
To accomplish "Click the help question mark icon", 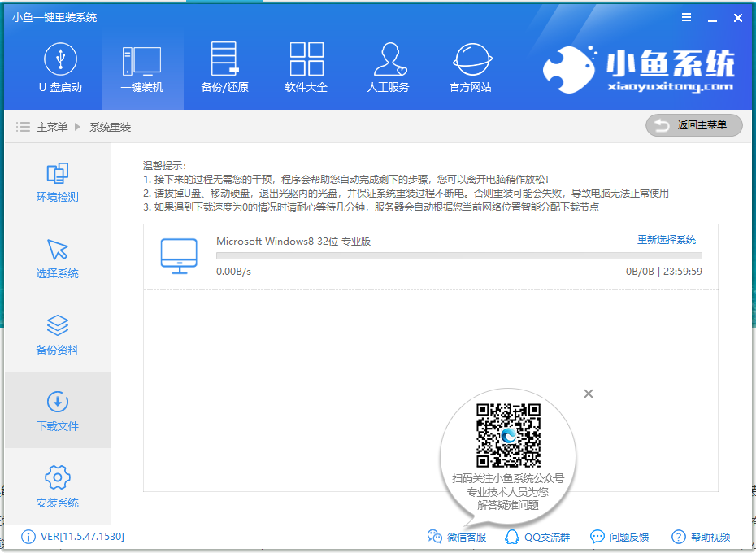I will (x=679, y=537).
